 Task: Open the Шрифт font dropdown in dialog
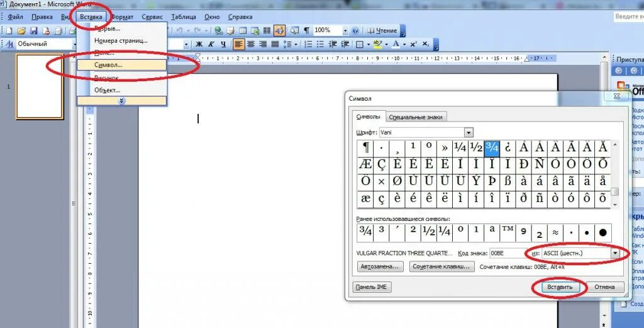pyautogui.click(x=469, y=132)
